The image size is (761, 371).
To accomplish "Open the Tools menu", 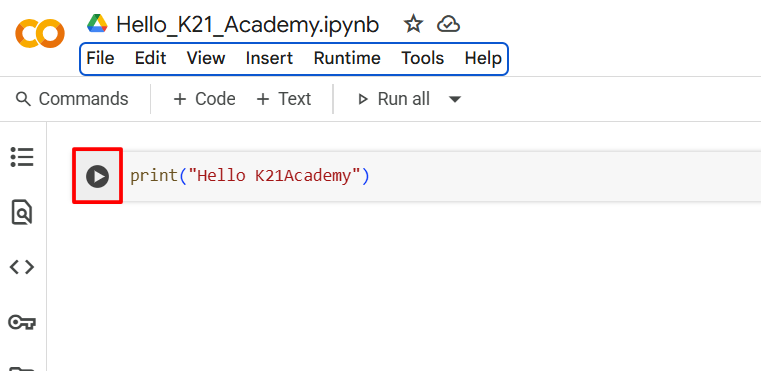I will click(422, 58).
